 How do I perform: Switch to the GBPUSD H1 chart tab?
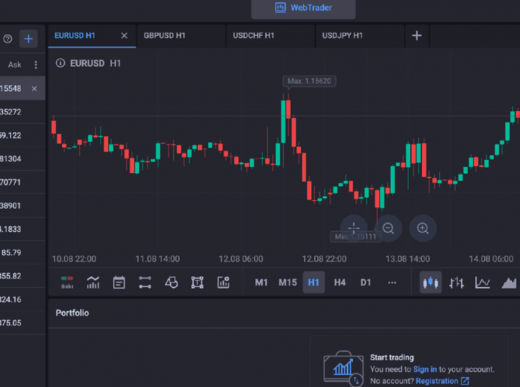click(181, 36)
